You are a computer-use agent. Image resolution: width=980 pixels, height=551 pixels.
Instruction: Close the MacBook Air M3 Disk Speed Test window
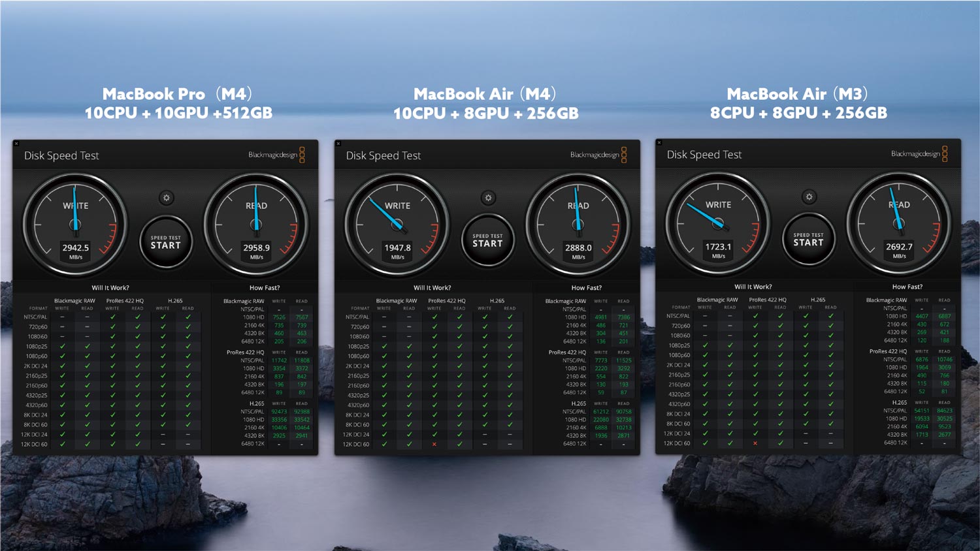pyautogui.click(x=659, y=142)
